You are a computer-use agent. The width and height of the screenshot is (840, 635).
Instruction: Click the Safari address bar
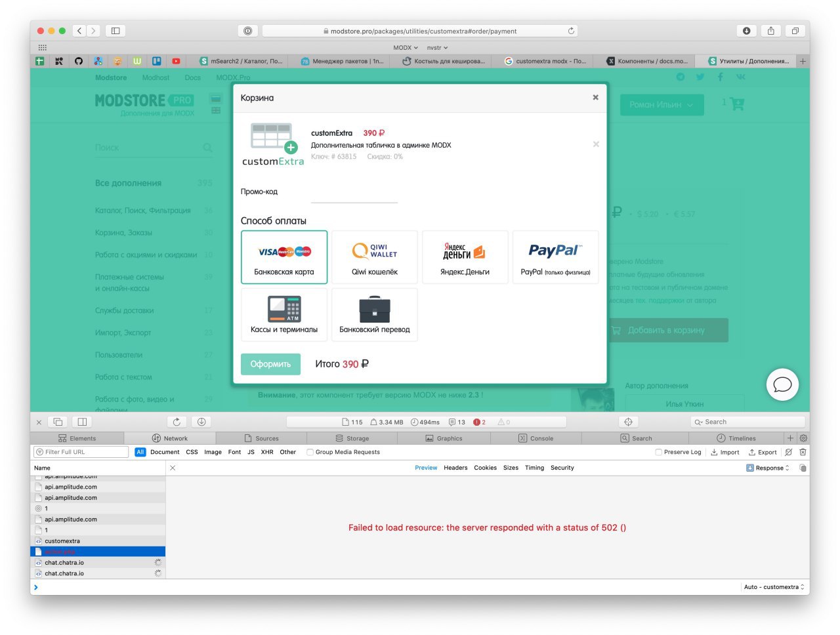pos(420,31)
